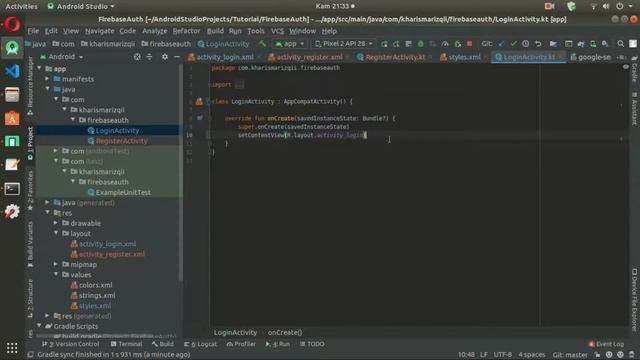This screenshot has width=640, height=360.
Task: Expand the drawable folder
Action: point(56,223)
